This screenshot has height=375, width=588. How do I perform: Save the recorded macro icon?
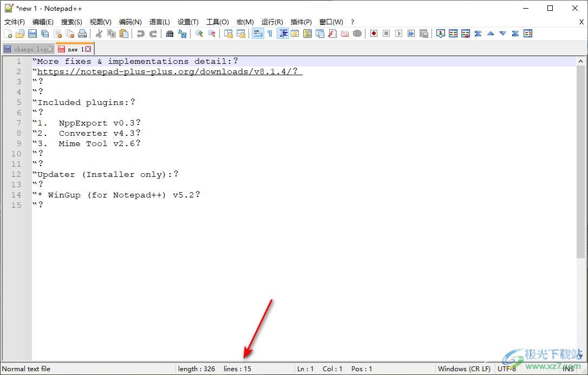click(x=424, y=34)
